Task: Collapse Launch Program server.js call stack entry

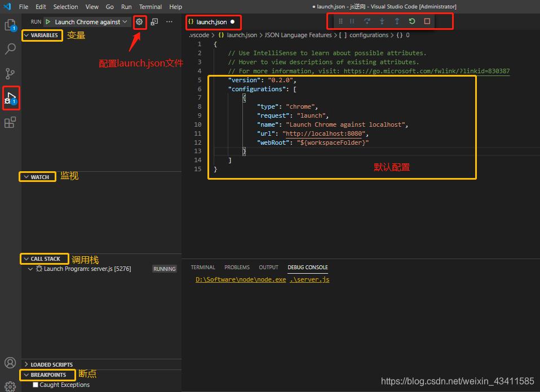Action: point(30,269)
